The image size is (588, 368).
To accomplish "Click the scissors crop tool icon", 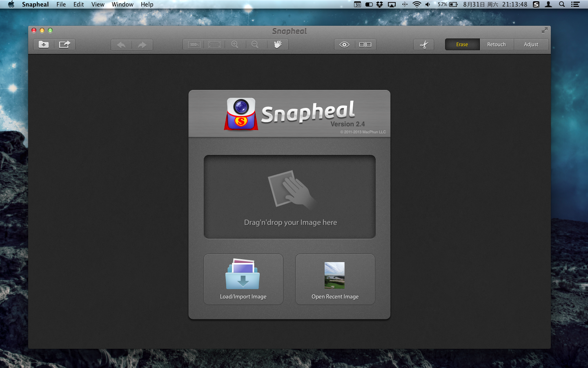I will tap(424, 45).
